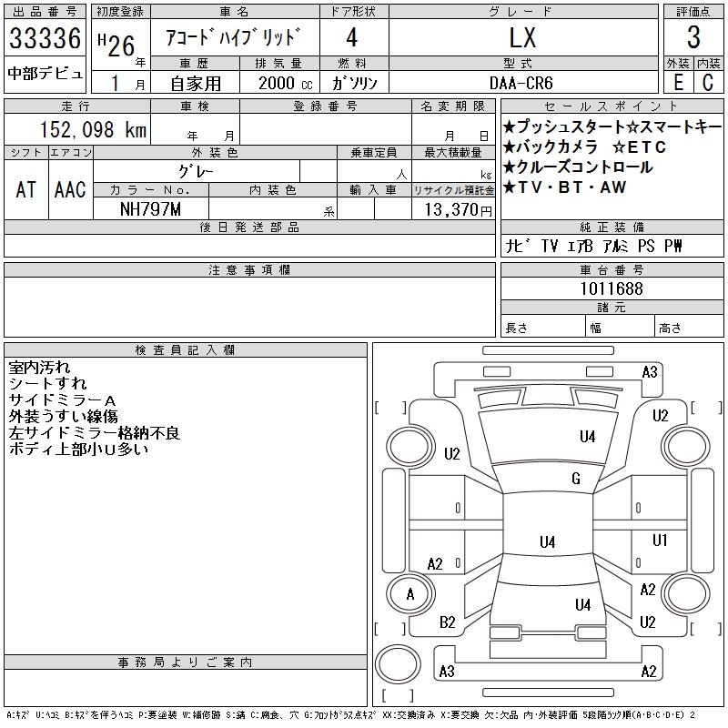
Task: Select the 自家用 vehicle history value
Action: [x=196, y=83]
